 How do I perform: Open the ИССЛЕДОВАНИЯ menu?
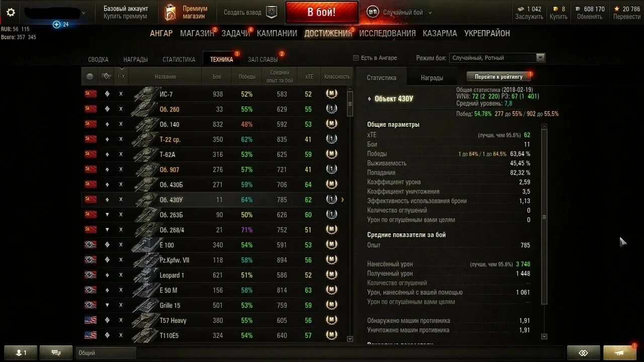point(387,33)
